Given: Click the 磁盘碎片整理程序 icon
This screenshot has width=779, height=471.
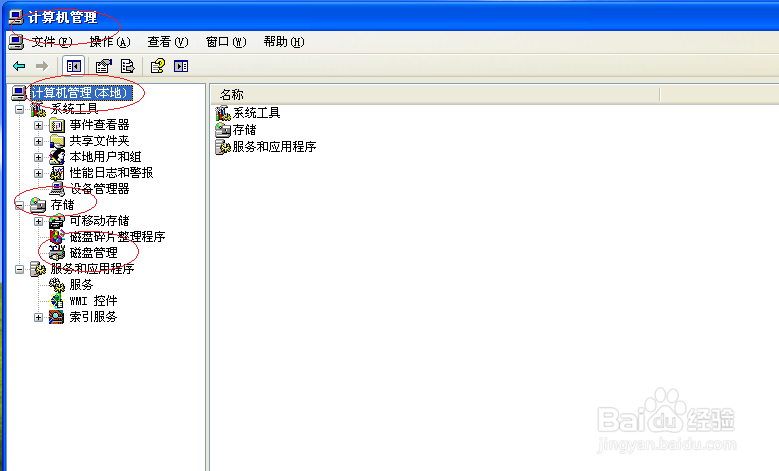Looking at the screenshot, I should [x=57, y=237].
